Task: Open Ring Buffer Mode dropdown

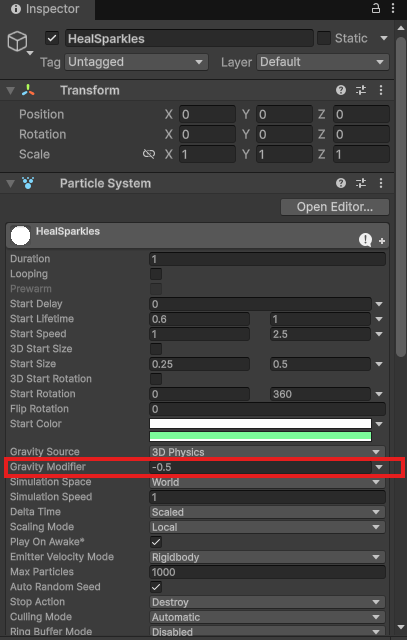Action: pyautogui.click(x=267, y=632)
